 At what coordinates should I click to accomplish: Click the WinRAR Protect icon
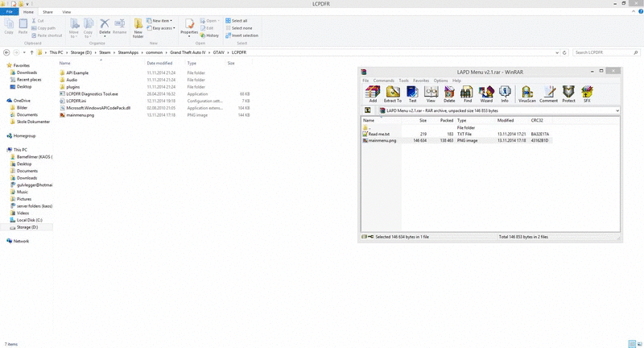pyautogui.click(x=568, y=93)
